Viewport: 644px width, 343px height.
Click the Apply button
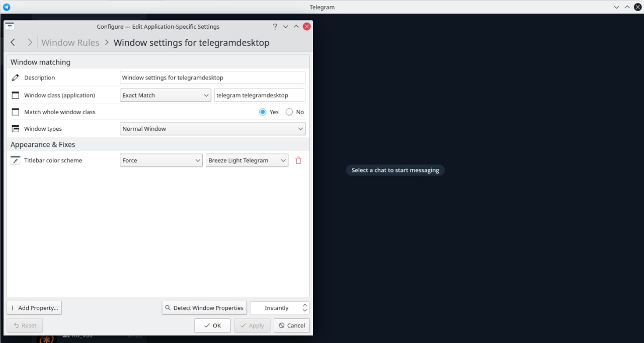252,325
